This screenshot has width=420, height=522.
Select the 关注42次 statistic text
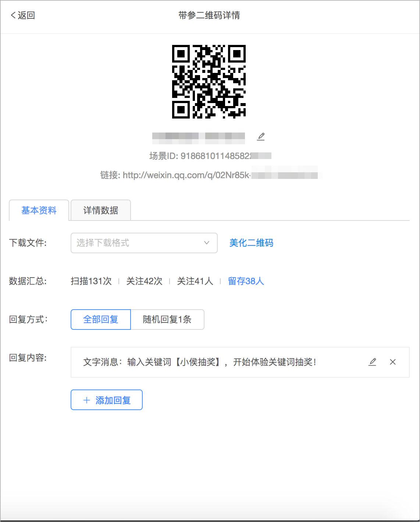144,281
